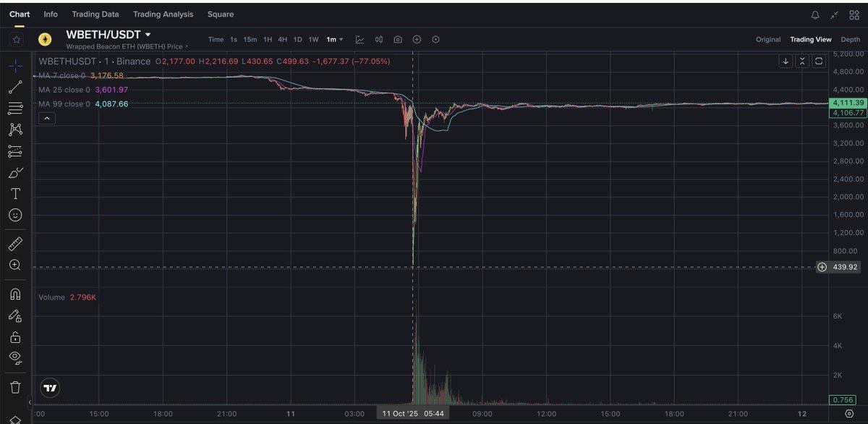Select the 1H interval
This screenshot has height=424, width=868.
point(268,39)
